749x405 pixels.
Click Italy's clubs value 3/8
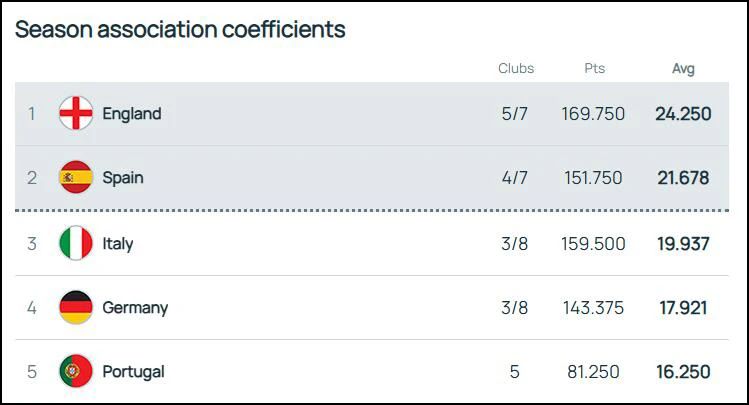[514, 244]
